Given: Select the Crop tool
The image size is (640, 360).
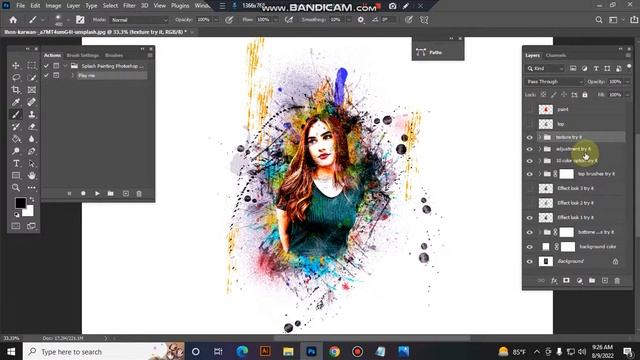Looking at the screenshot, I should (x=16, y=90).
